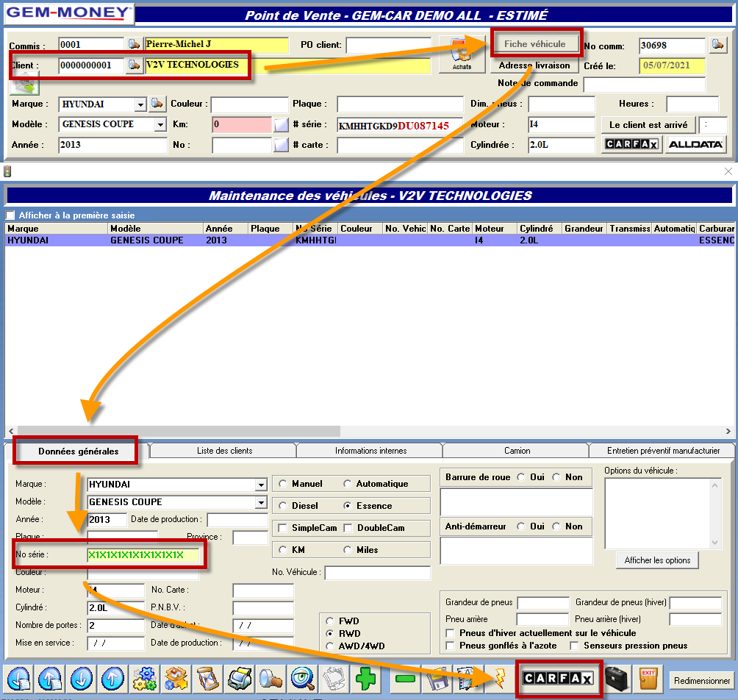Click 'Le client est arrivé' button

pos(648,125)
